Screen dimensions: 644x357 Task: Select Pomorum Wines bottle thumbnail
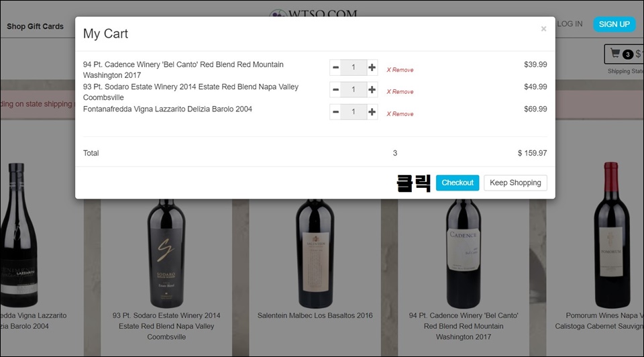(612, 235)
